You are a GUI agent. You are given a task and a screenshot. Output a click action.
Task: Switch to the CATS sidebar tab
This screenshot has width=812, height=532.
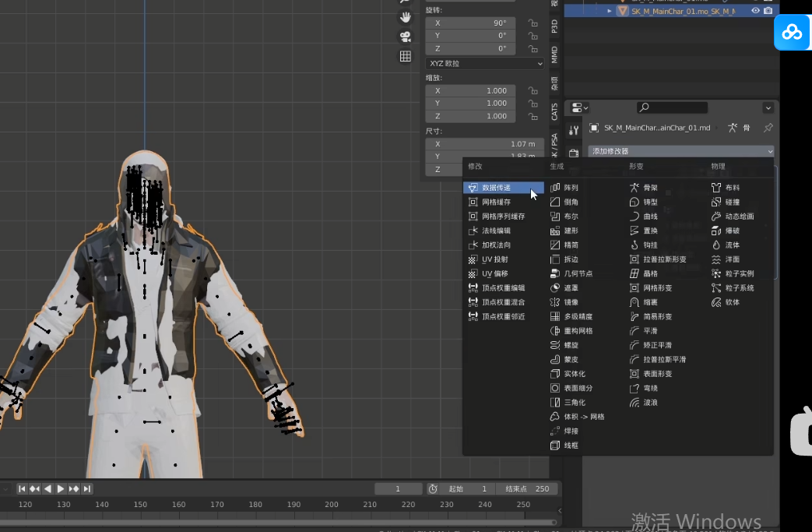point(554,113)
